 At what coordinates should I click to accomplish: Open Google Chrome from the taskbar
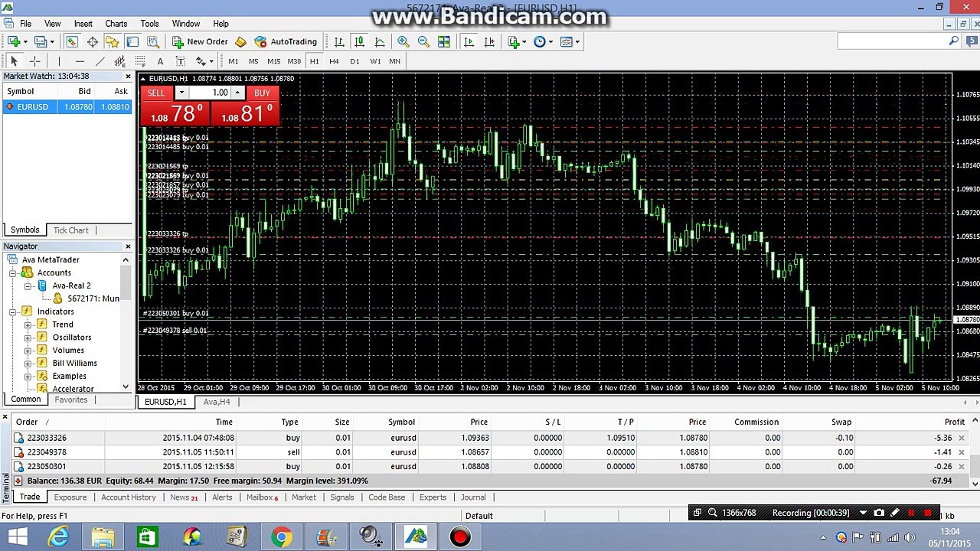281,537
